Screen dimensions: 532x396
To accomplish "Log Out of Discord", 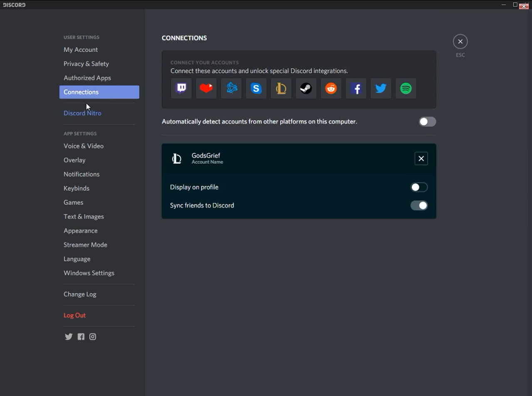I will pyautogui.click(x=74, y=315).
